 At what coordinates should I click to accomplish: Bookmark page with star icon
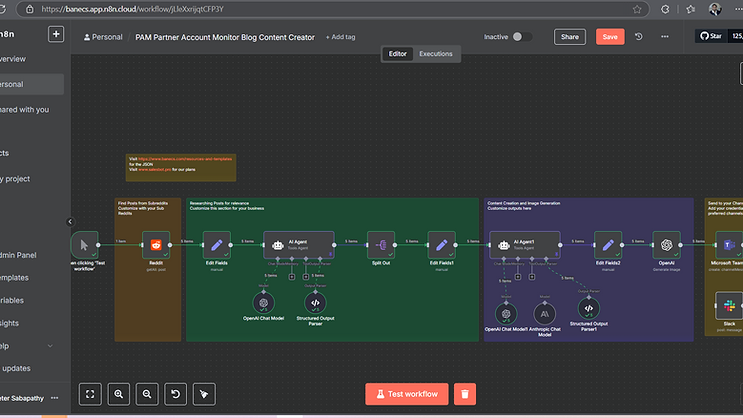[x=637, y=9]
